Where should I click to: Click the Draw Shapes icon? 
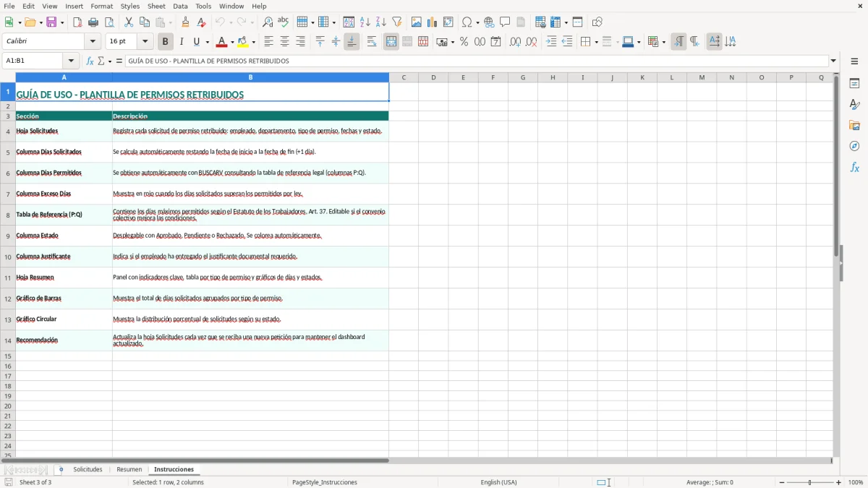point(597,22)
